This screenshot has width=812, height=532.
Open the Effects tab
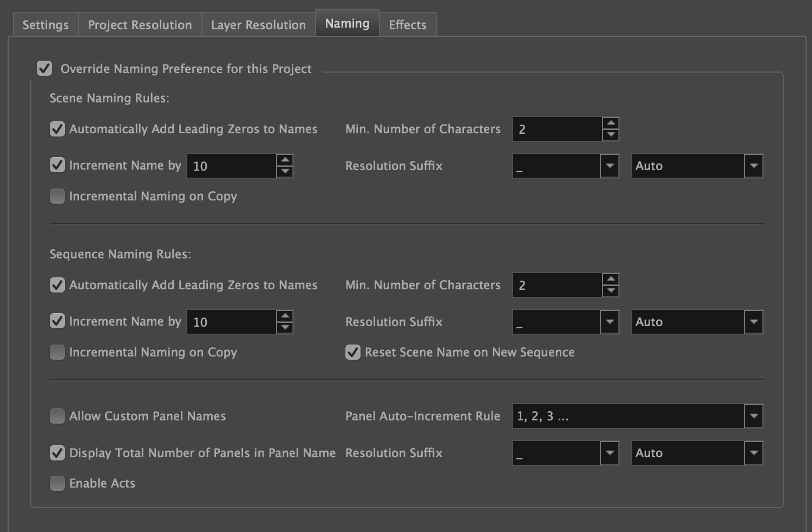tap(407, 24)
